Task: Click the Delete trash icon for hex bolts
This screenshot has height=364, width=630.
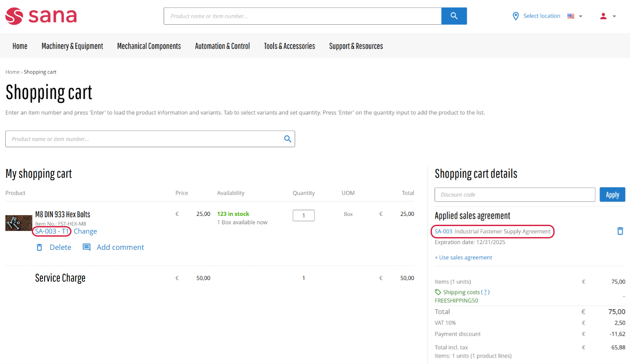Action: point(39,247)
